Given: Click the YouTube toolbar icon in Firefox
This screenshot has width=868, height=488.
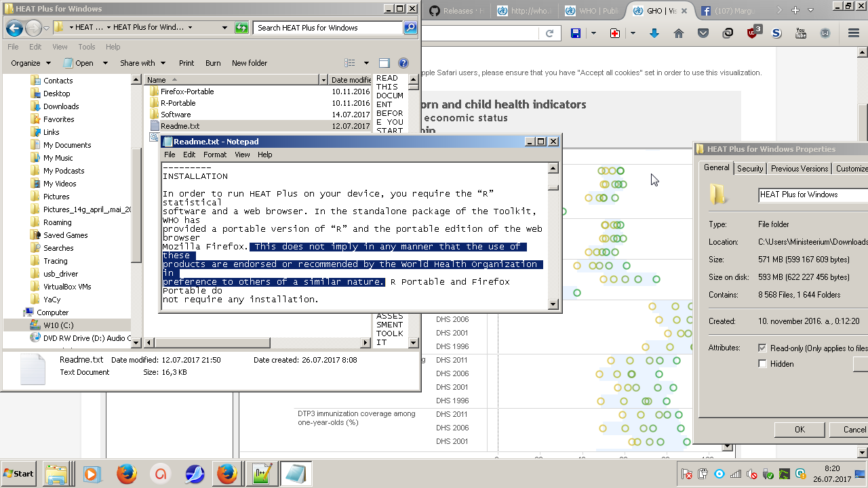Looking at the screenshot, I should 801,33.
